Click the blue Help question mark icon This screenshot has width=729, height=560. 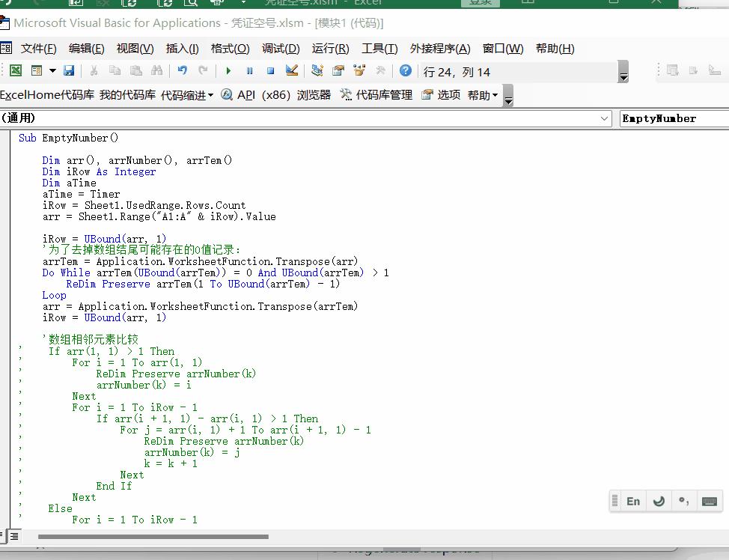(x=405, y=71)
